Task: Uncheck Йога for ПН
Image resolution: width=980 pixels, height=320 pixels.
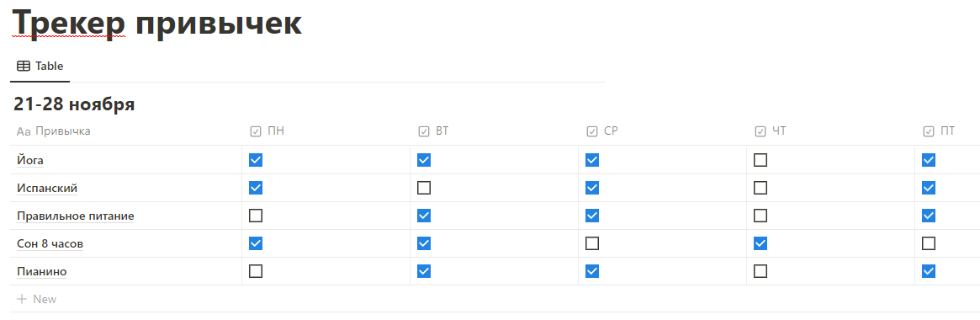Action: pyautogui.click(x=256, y=160)
